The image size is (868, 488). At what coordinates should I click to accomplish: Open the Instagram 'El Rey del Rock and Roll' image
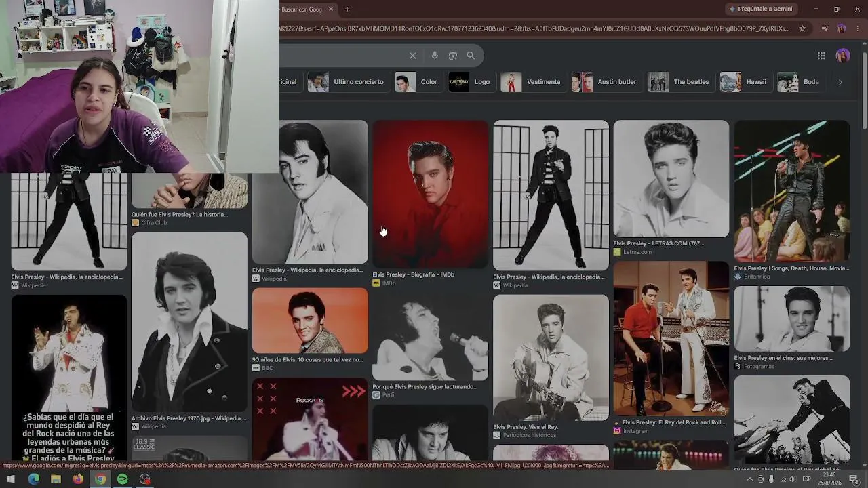click(671, 338)
